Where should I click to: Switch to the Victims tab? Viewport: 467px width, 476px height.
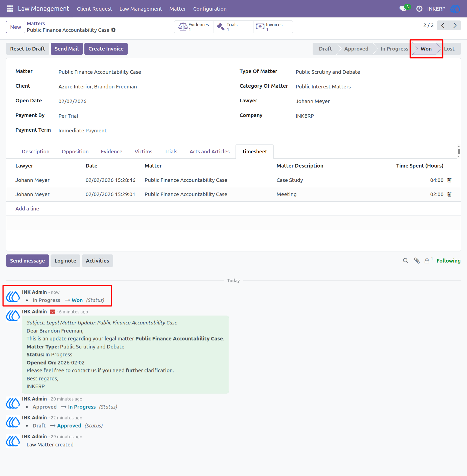click(144, 151)
